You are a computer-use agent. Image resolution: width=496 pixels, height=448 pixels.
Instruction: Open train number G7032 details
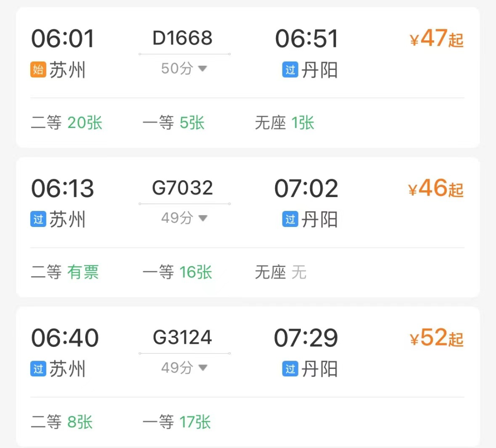coord(183,188)
